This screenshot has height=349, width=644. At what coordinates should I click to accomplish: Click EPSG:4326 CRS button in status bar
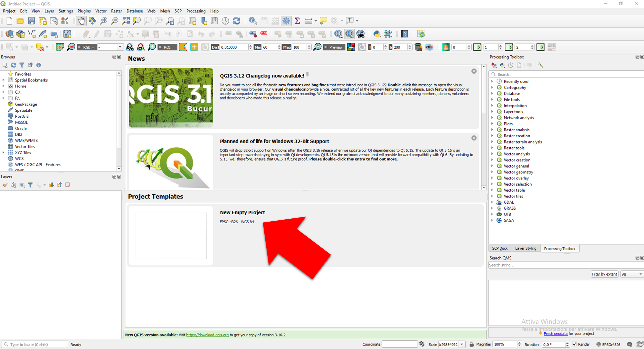point(608,344)
